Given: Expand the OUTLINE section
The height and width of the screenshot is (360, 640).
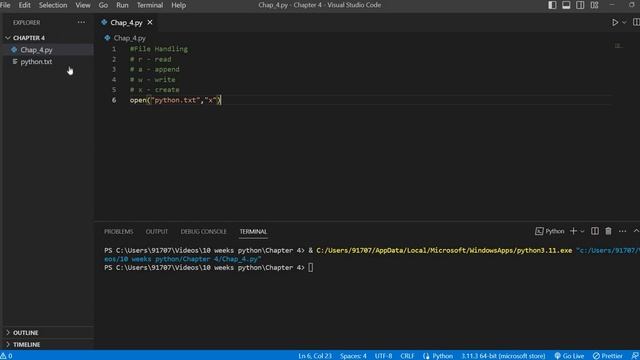Looking at the screenshot, I should click(x=25, y=333).
